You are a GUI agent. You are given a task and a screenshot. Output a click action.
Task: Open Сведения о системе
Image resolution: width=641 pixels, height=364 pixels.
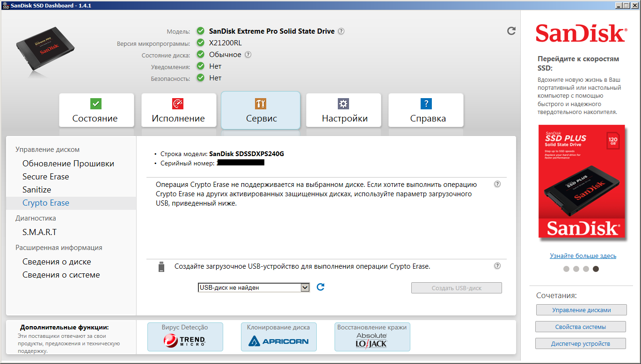point(61,275)
